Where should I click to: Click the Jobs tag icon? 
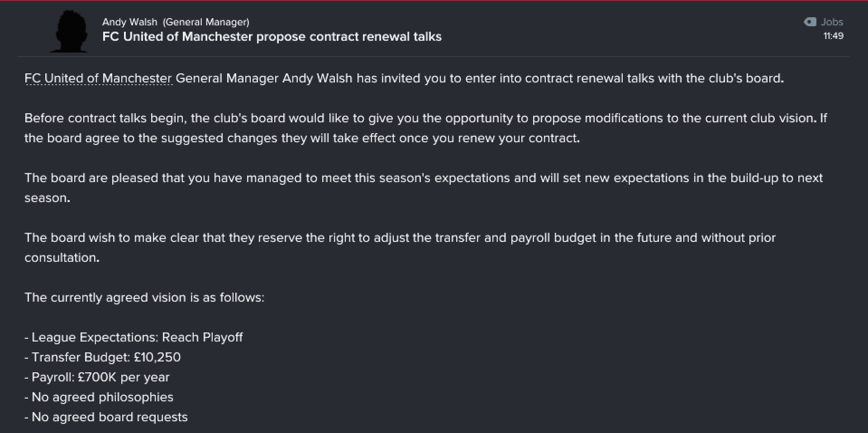810,22
